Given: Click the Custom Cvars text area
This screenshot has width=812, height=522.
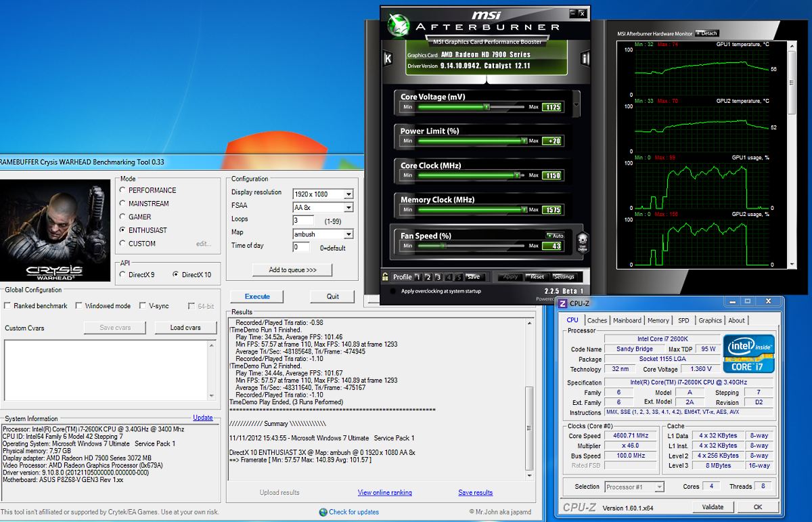Looking at the screenshot, I should tap(110, 371).
